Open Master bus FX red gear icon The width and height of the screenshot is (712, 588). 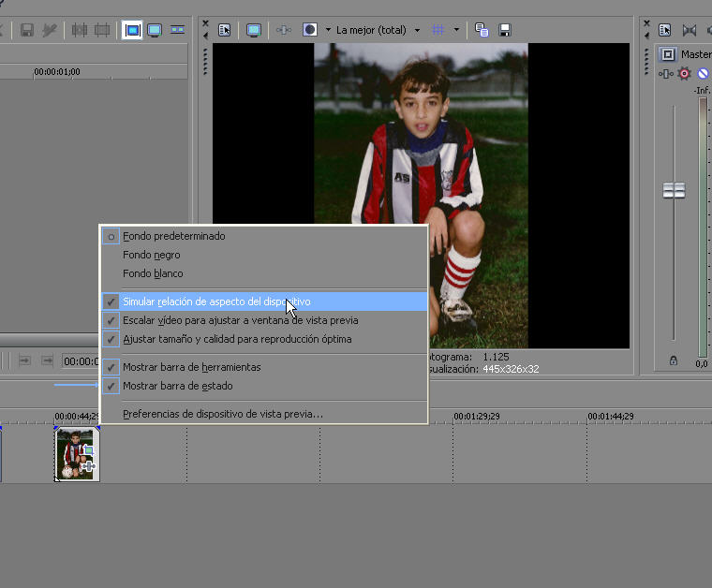(684, 73)
